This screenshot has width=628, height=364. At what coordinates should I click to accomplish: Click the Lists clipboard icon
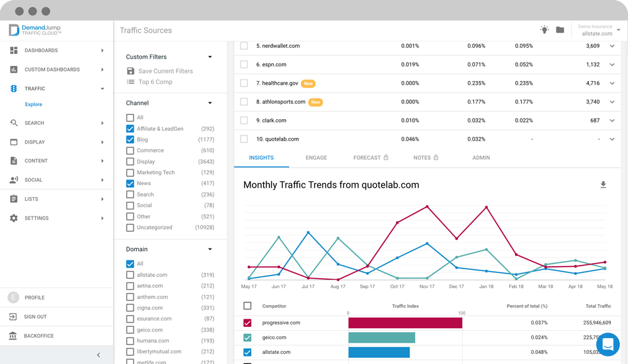pos(14,198)
